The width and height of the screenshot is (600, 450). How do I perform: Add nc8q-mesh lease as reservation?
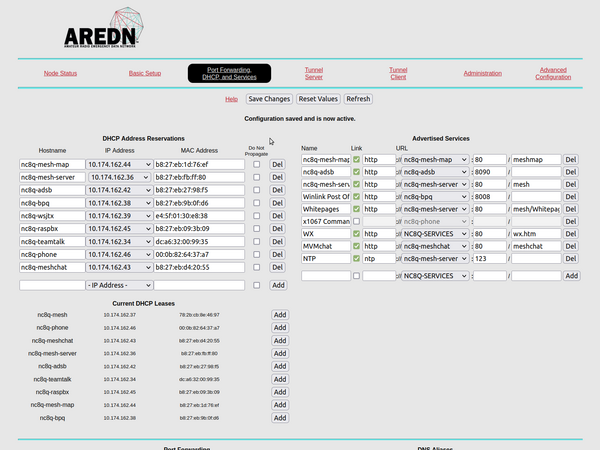[x=280, y=315]
